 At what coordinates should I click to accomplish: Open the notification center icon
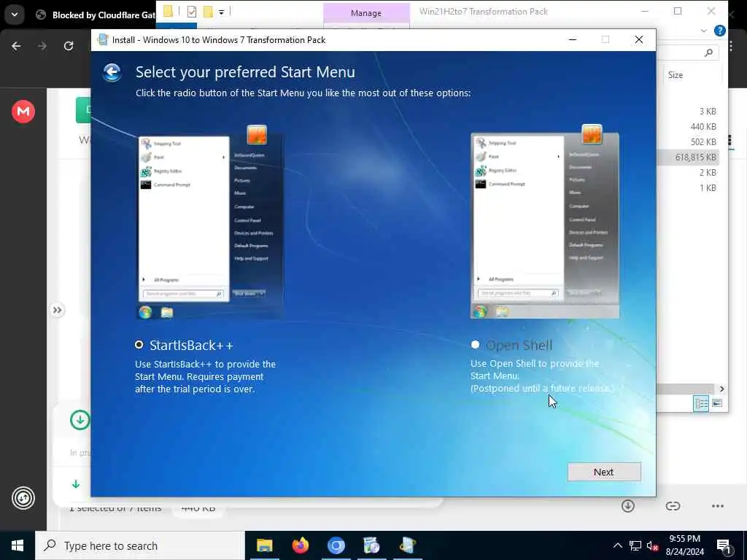coord(724,546)
